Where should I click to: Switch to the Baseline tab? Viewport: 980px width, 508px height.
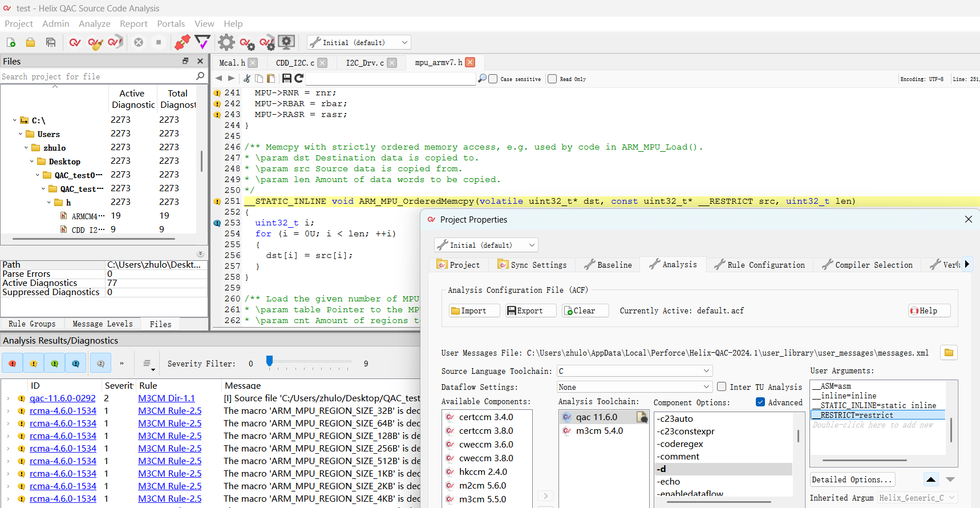[x=608, y=265]
